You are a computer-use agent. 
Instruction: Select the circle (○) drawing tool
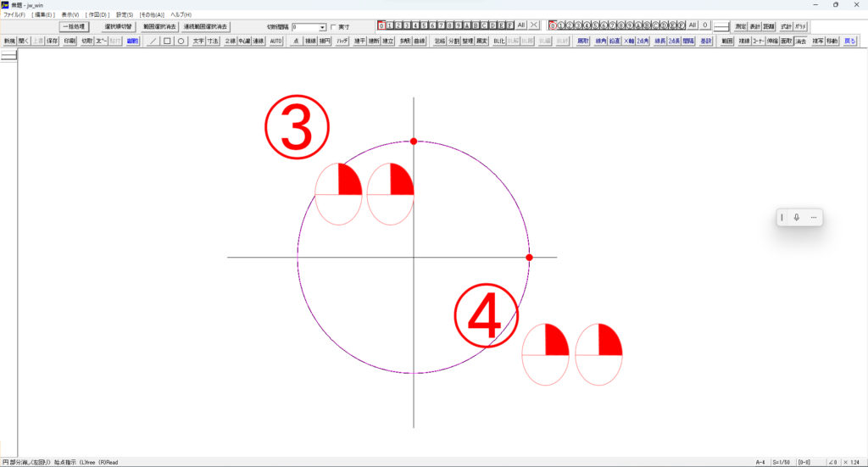pyautogui.click(x=181, y=41)
